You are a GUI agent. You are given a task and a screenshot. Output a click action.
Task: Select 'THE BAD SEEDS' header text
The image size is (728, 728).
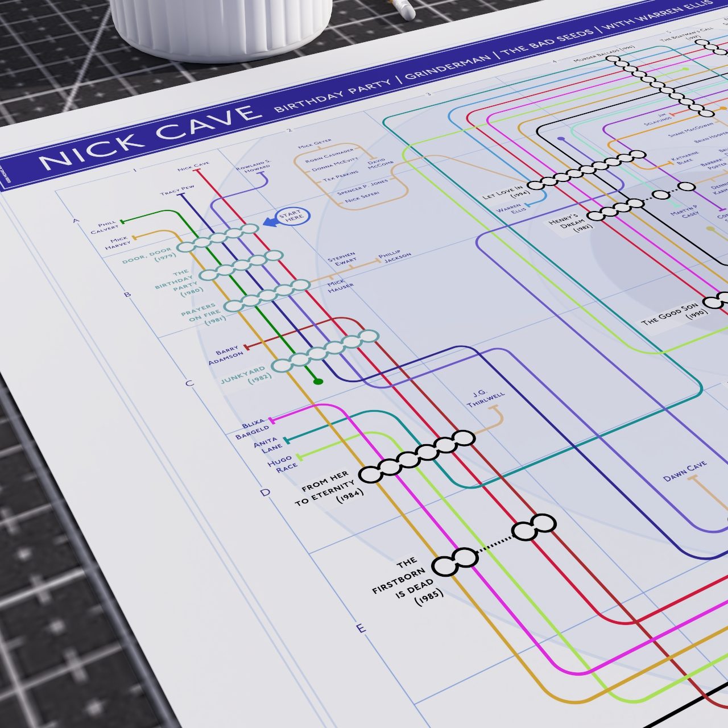(545, 42)
